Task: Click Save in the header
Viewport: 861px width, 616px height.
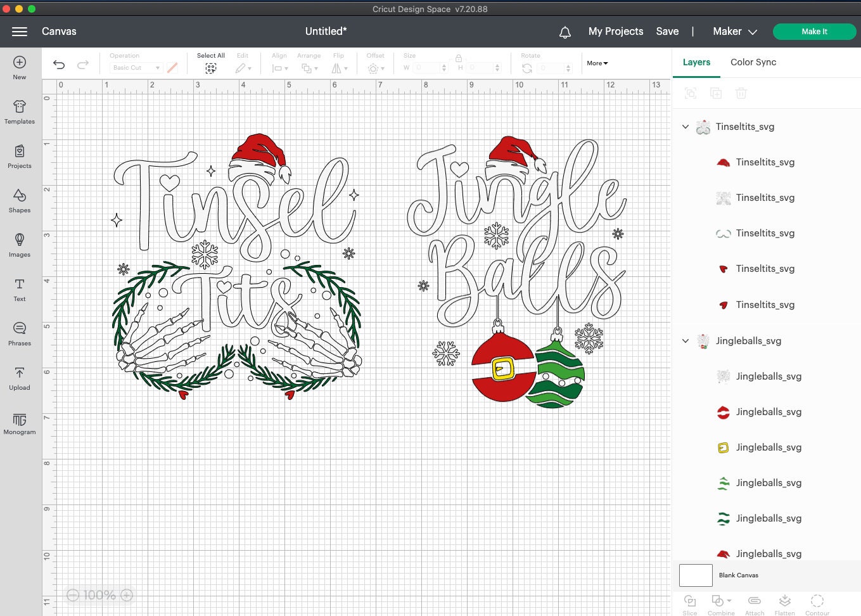Action: point(667,31)
